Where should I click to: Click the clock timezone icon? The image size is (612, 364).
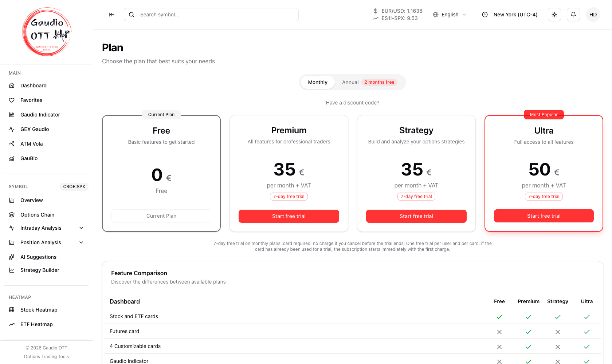(x=485, y=15)
